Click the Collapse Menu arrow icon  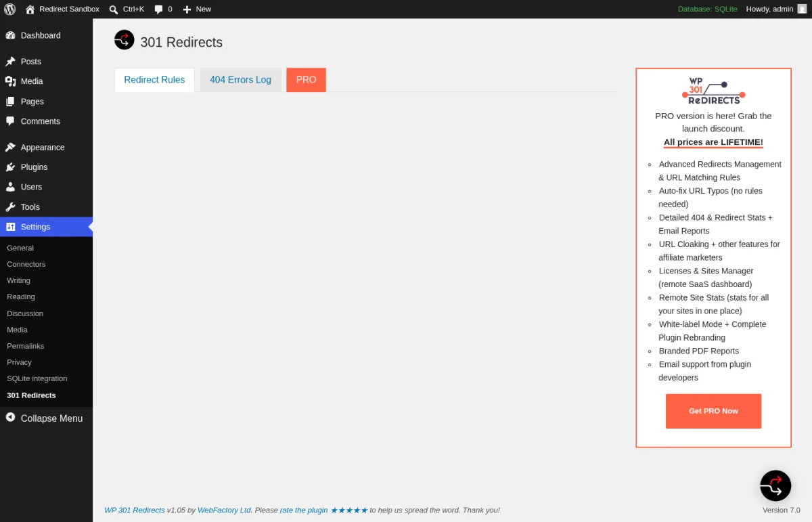tap(10, 418)
